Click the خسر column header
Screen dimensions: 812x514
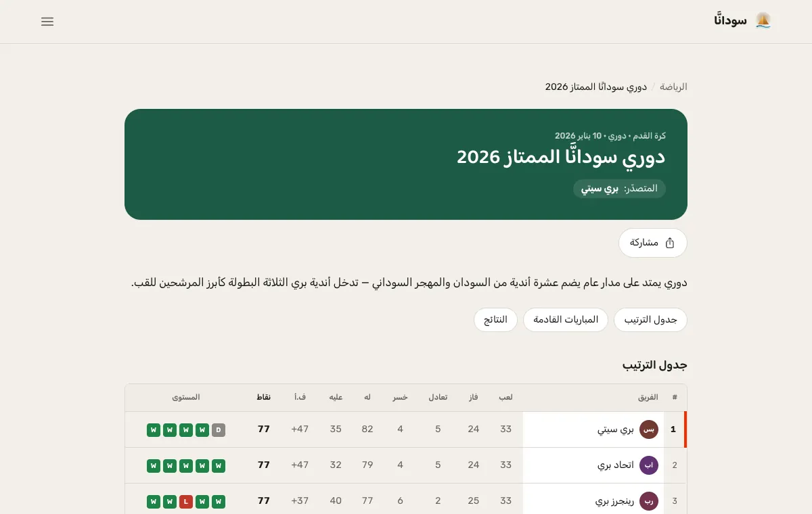400,398
